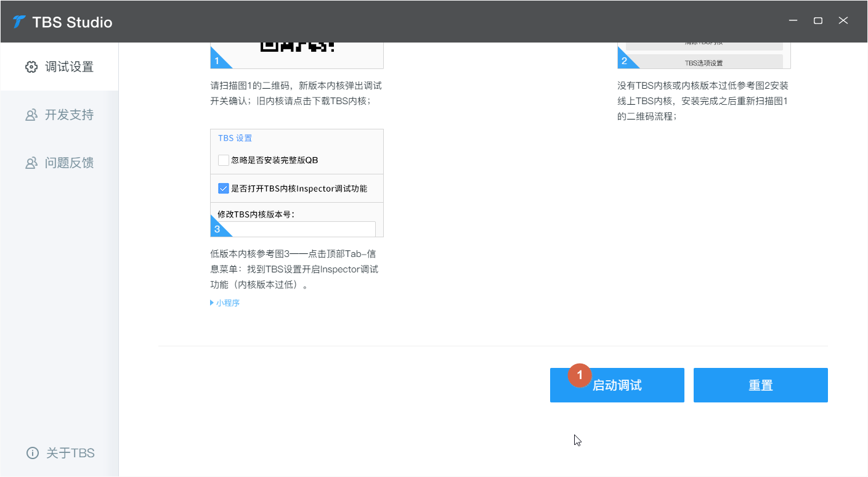This screenshot has width=868, height=477.
Task: Click the TBS选项设置 image labeled 2
Action: coord(704,55)
